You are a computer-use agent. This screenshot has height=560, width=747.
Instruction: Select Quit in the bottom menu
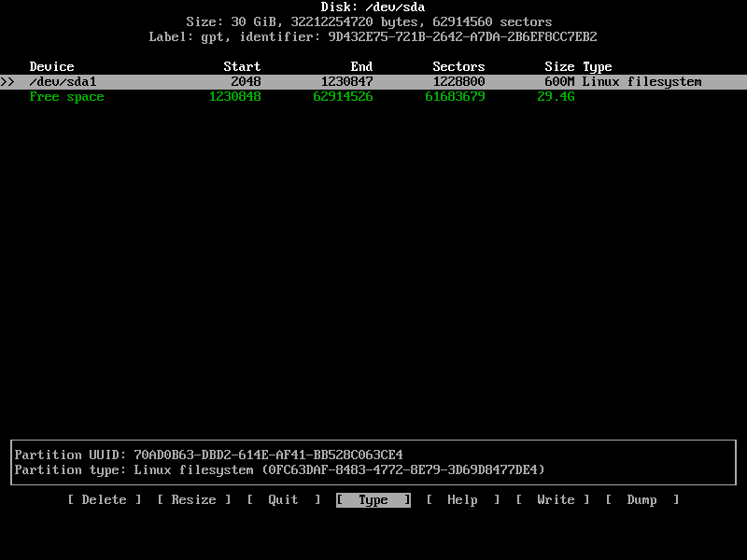point(284,499)
